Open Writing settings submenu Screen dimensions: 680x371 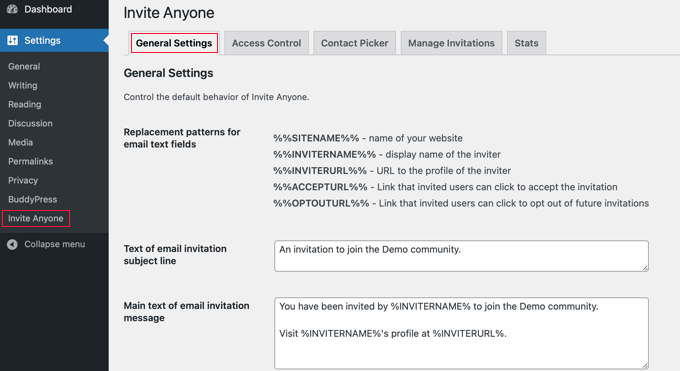pyautogui.click(x=23, y=85)
